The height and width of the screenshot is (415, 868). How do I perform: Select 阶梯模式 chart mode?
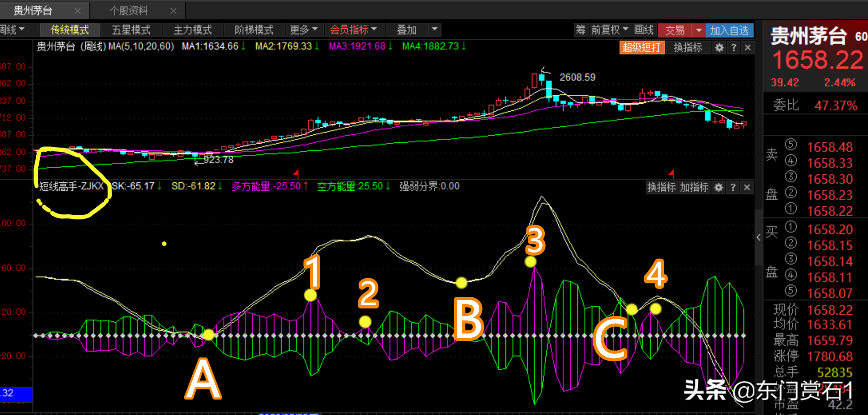click(x=254, y=30)
